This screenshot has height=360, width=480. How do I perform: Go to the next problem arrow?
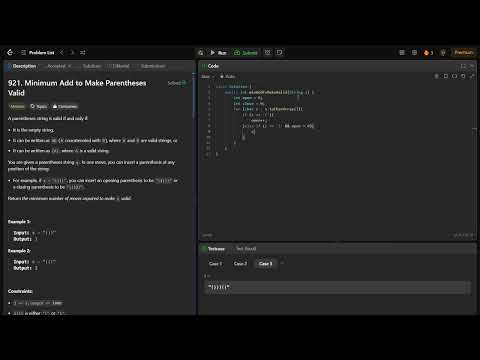(x=72, y=53)
